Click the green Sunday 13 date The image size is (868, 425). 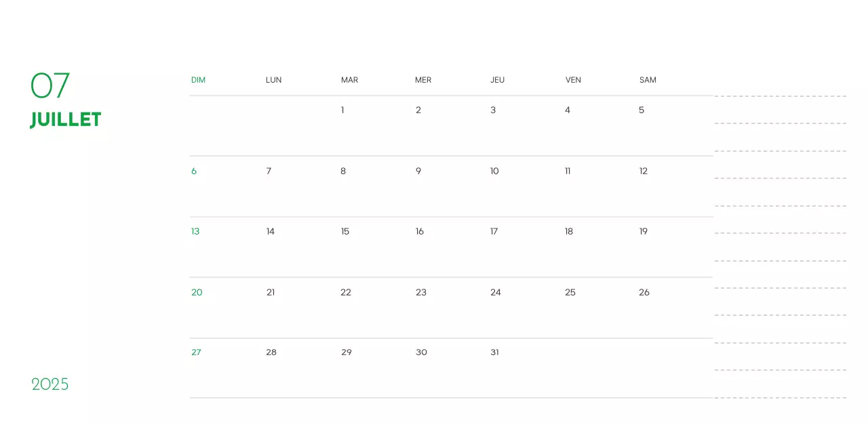195,232
